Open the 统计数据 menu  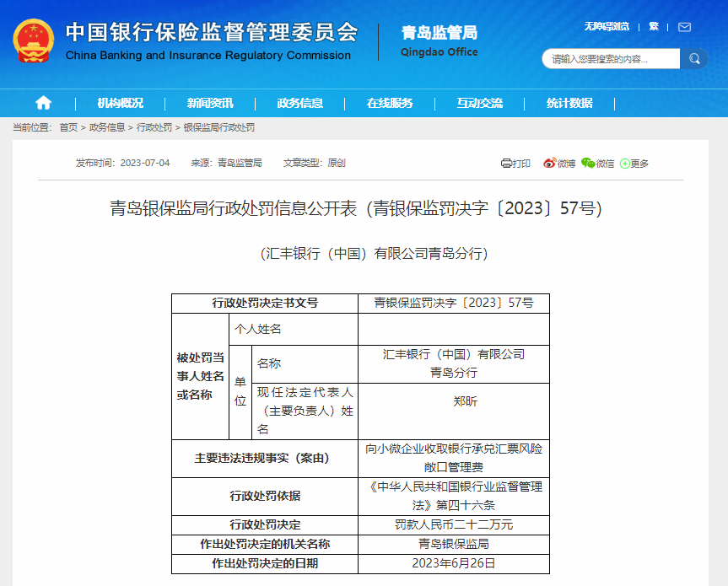[x=569, y=103]
